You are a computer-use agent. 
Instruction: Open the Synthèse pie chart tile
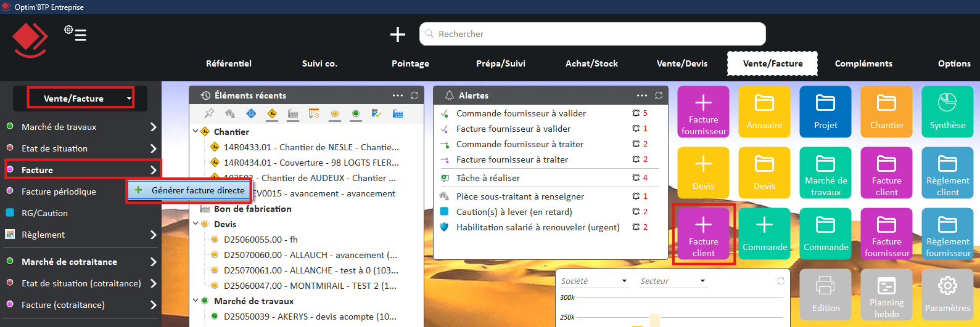pos(947,111)
